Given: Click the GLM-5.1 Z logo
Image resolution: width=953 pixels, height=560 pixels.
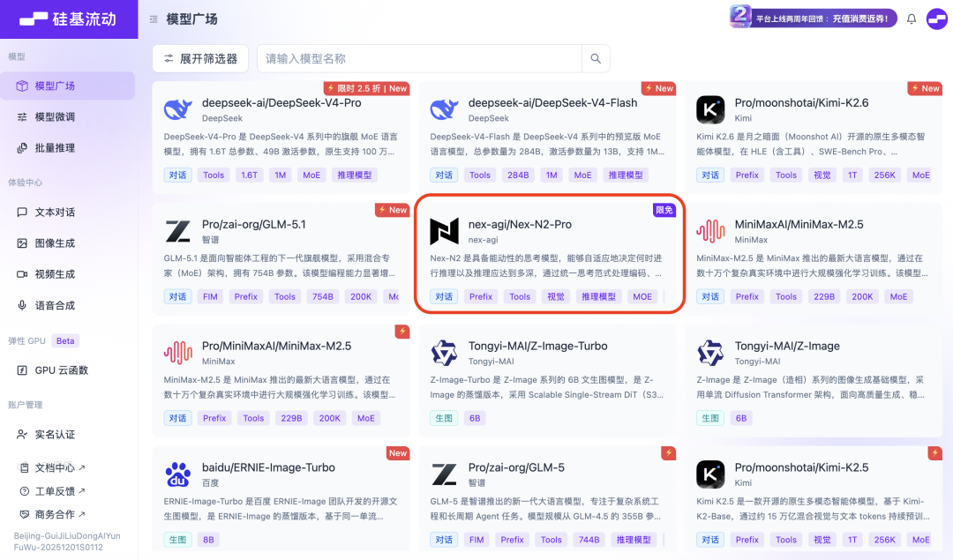Looking at the screenshot, I should (x=178, y=231).
